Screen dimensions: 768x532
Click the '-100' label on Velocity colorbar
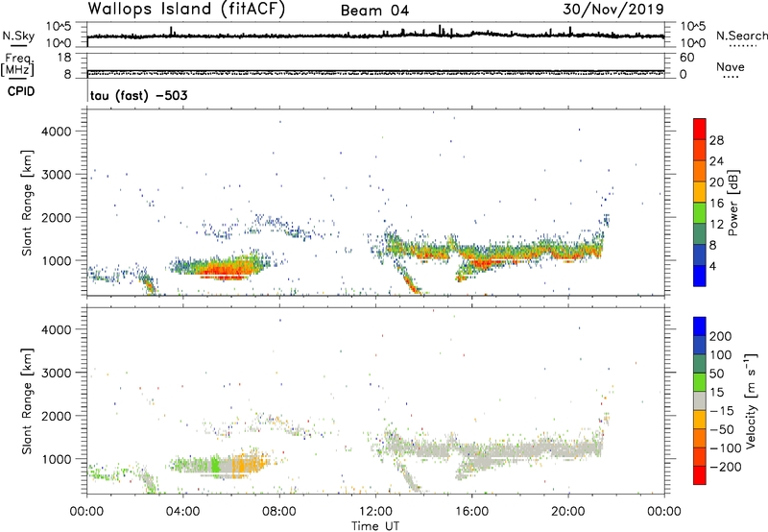[x=724, y=448]
